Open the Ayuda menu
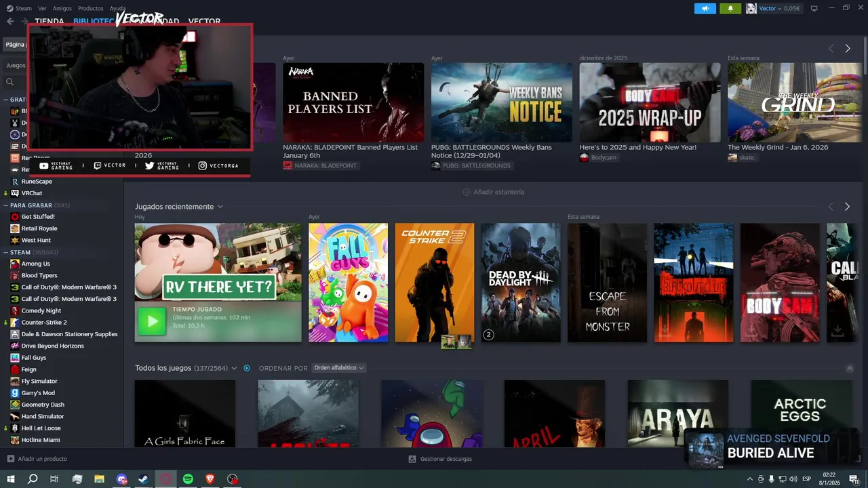 click(x=117, y=8)
